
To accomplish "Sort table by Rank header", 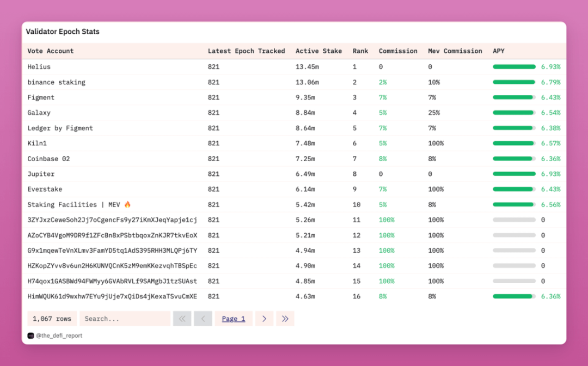I will [x=360, y=51].
